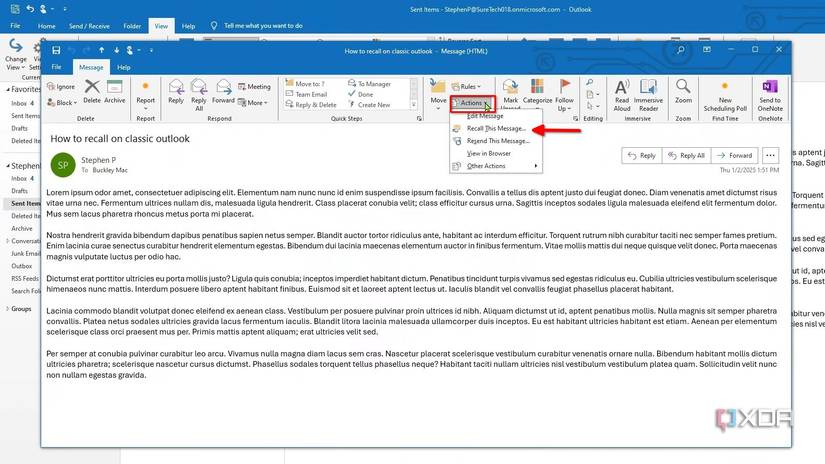Open Home tab in main Outlook window
The height and width of the screenshot is (464, 825).
click(46, 26)
